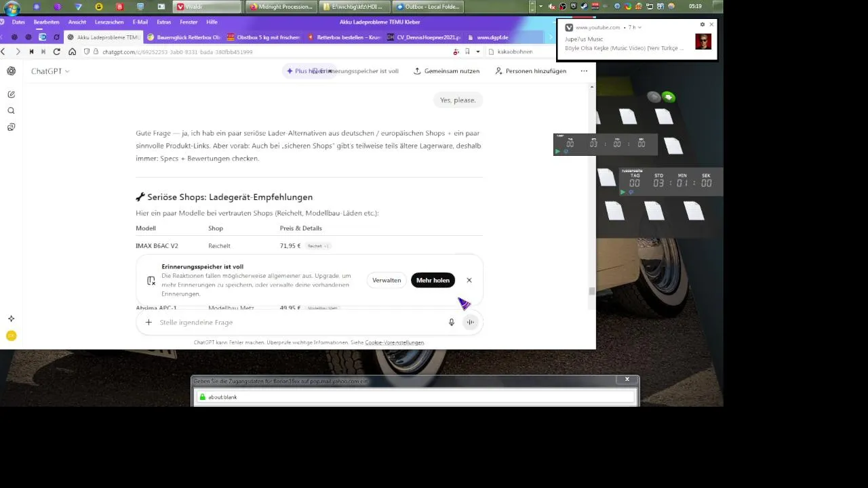
Task: Start voice mode with waveform icon
Action: (470, 323)
